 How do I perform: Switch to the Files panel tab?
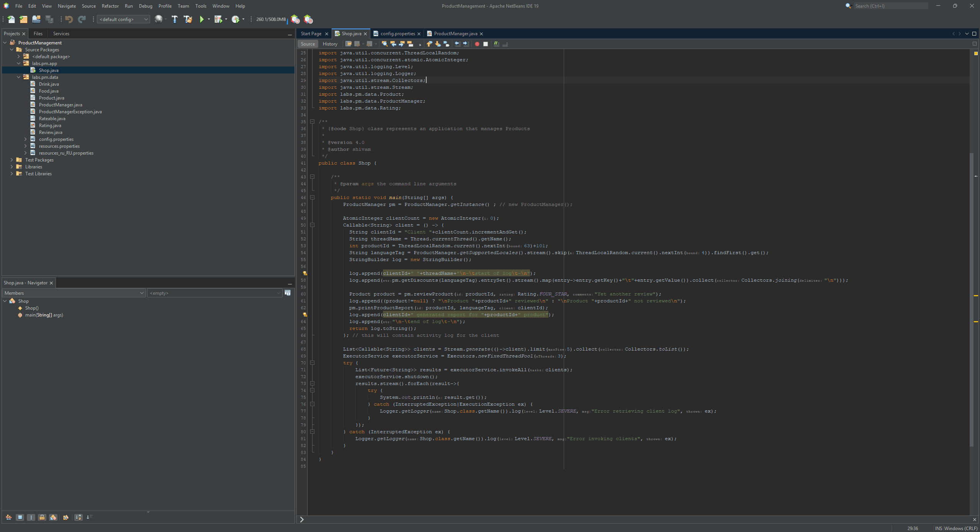(38, 34)
